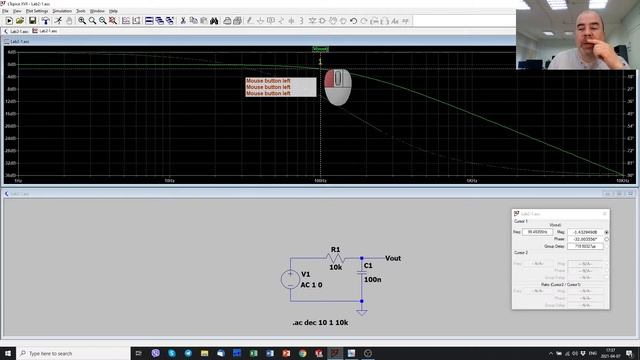Click the Print toolbar icon
The width and height of the screenshot is (640, 360).
coord(227,20)
